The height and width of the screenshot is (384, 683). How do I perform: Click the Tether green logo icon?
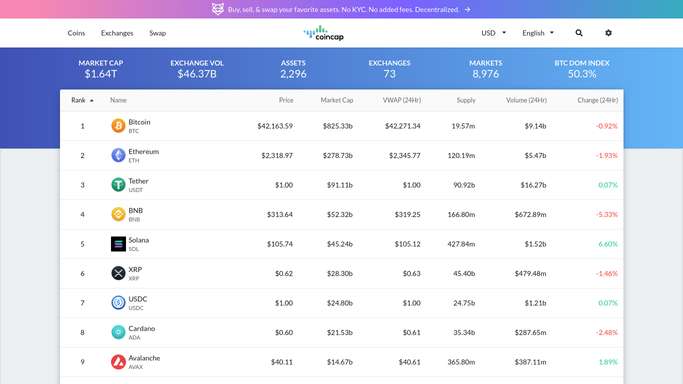pos(118,185)
